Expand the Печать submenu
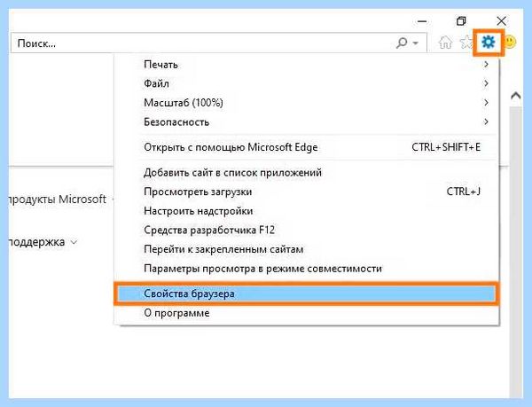 click(307, 65)
